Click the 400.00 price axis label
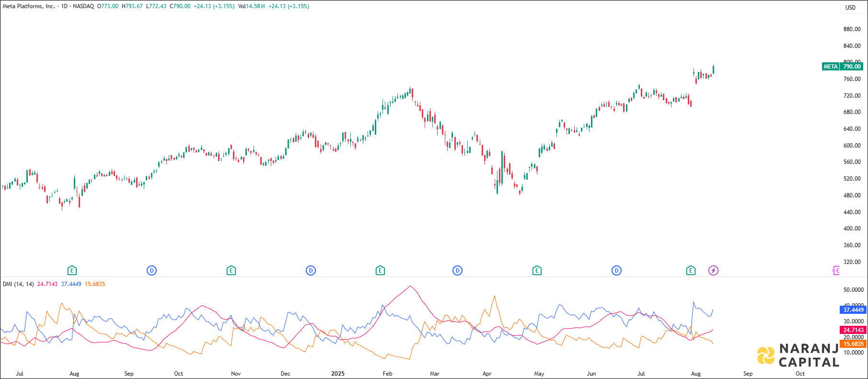This screenshot has height=379, width=868. tap(852, 229)
